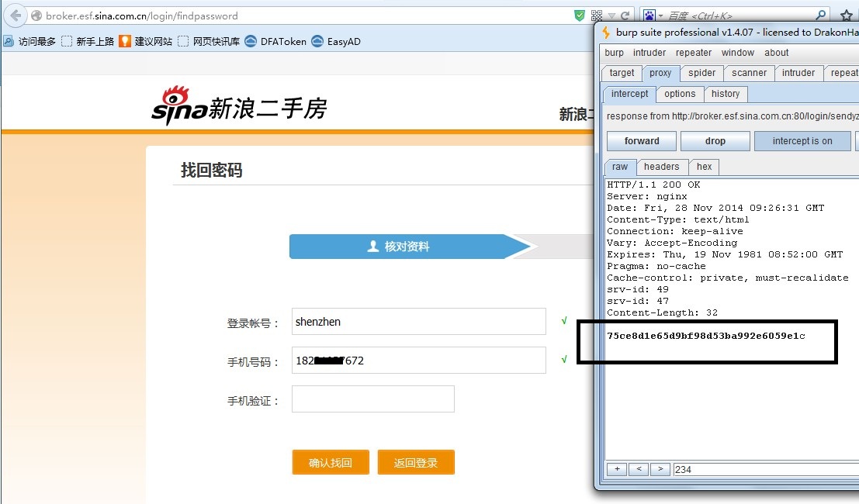Click the 确认找回 button
859x504 pixels.
(331, 462)
